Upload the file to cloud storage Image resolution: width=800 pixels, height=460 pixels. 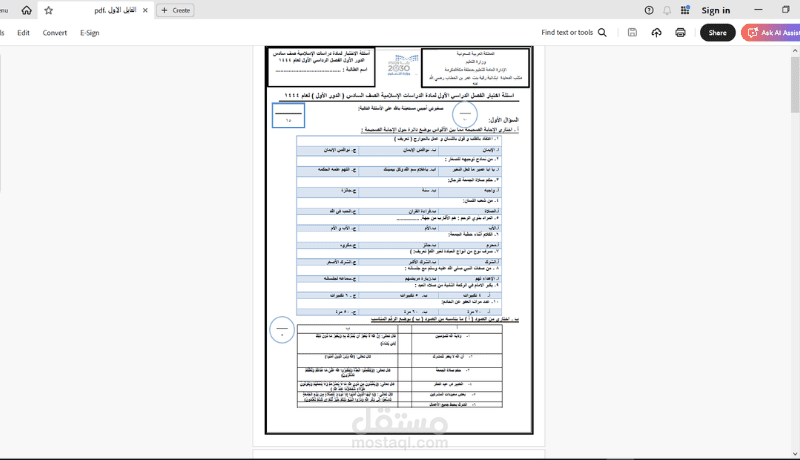657,33
